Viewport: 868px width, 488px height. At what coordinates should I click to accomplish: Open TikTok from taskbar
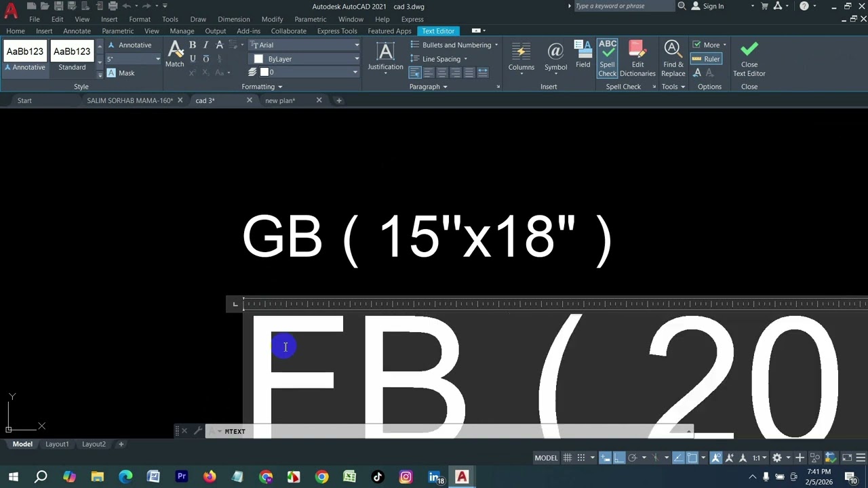coord(378,477)
